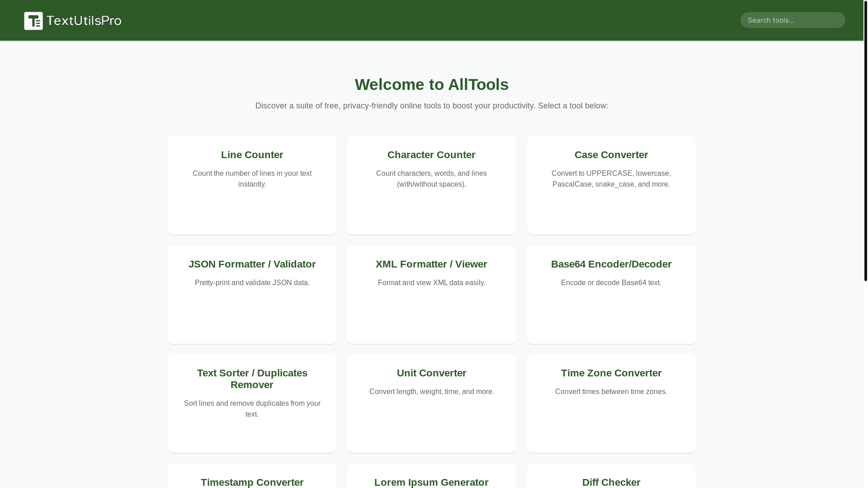This screenshot has width=868, height=488.
Task: Click 'Encode or decode Base64 text.' text
Action: (x=611, y=283)
